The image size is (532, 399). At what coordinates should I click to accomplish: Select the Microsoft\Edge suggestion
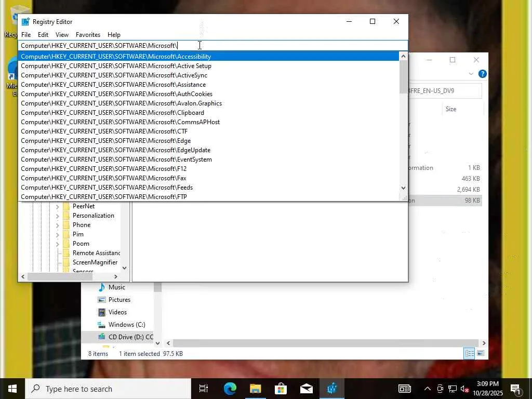[x=209, y=140]
